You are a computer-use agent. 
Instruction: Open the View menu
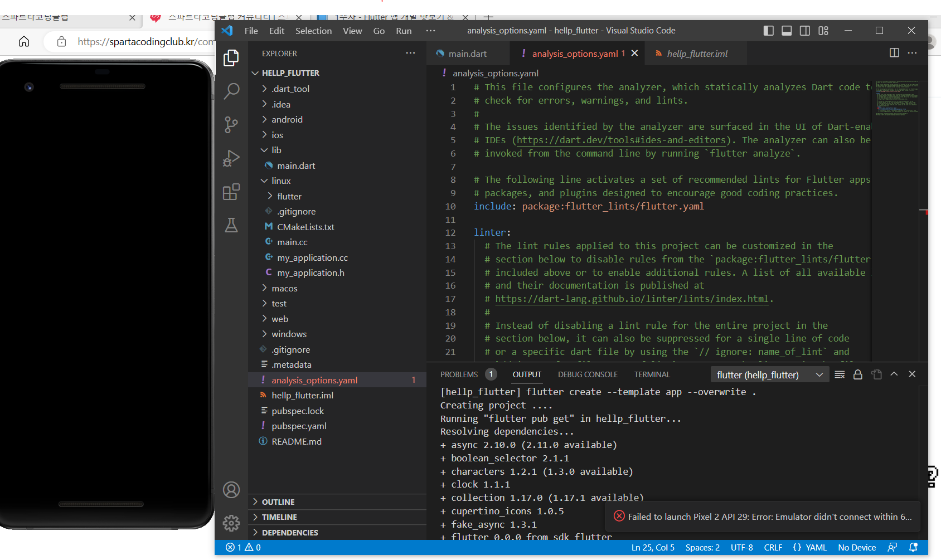(352, 31)
